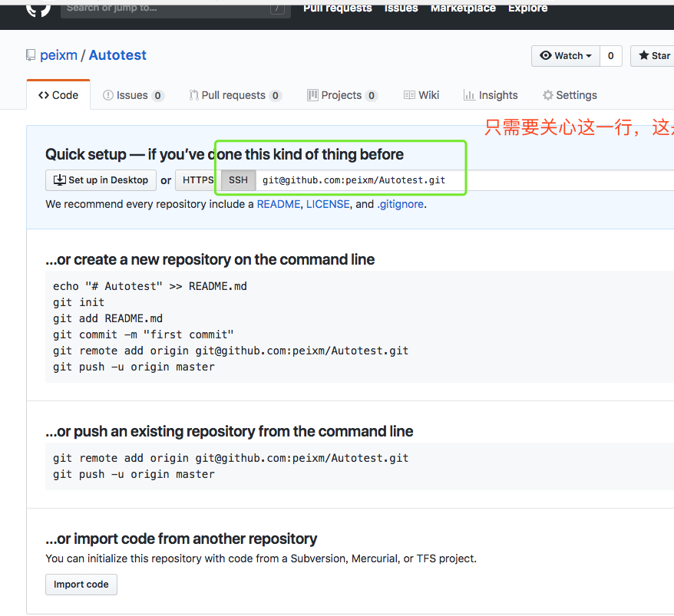Click 'git remote add origin' in push existing section
This screenshot has width=674, height=616.
(x=231, y=458)
